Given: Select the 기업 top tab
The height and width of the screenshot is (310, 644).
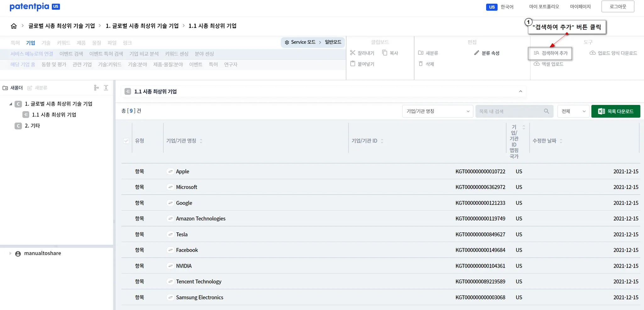Looking at the screenshot, I should (31, 43).
